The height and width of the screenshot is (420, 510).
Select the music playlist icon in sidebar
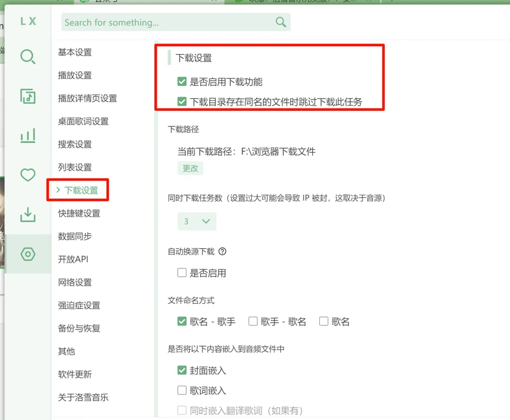tap(27, 96)
